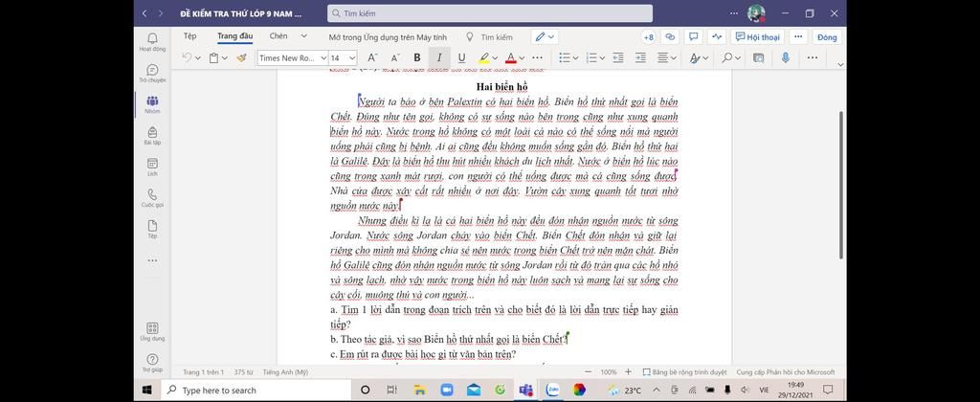Click the Tìm kiếm tell-me box in the ribbon
This screenshot has width=980, height=402.
pos(489,37)
